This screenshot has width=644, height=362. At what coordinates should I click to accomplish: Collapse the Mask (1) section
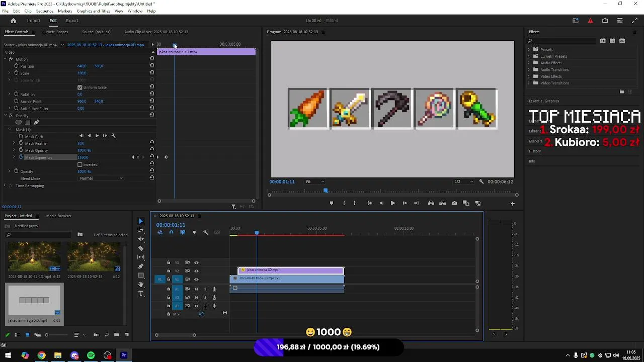[10, 130]
